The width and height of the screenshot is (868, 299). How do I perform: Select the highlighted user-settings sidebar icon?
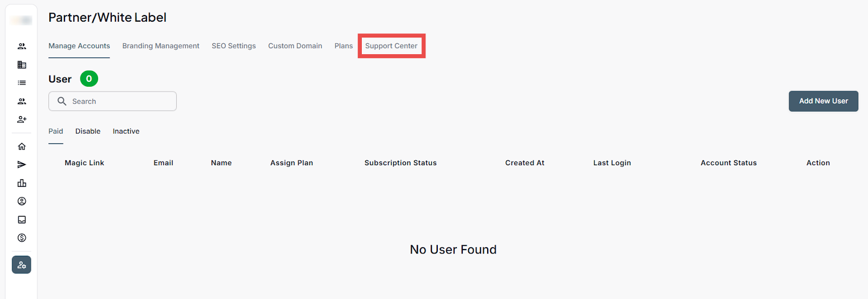pyautogui.click(x=22, y=265)
